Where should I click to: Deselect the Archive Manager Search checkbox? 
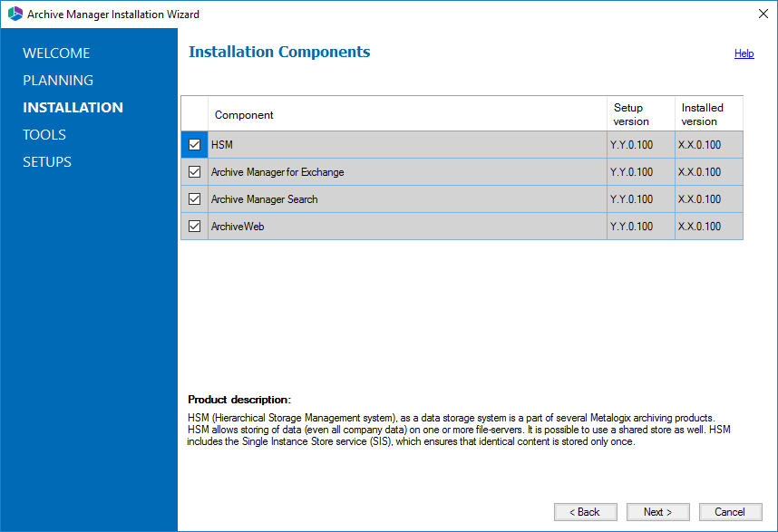click(194, 199)
